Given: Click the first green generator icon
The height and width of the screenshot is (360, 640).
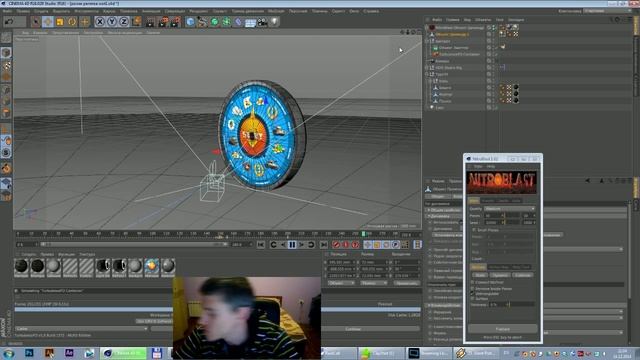Looking at the screenshot, I should [215, 22].
